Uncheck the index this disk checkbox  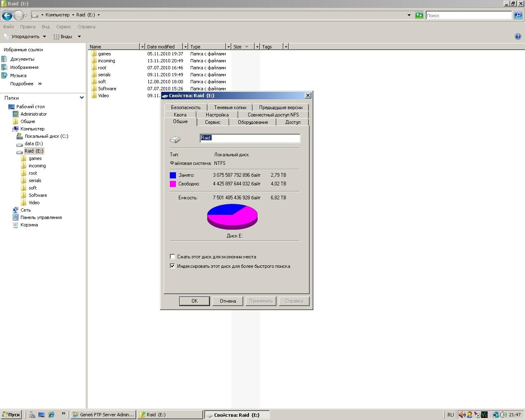172,266
